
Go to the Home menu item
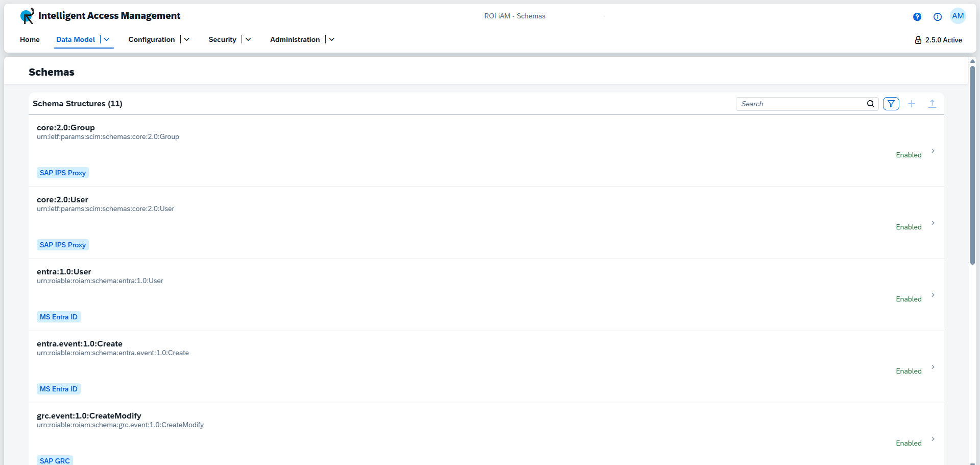pos(30,39)
